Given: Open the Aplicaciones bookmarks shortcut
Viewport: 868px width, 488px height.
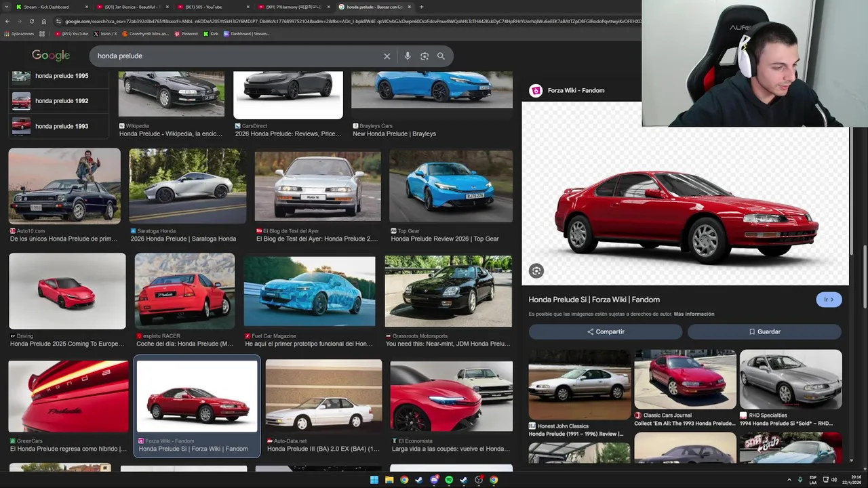Looking at the screenshot, I should 18,34.
